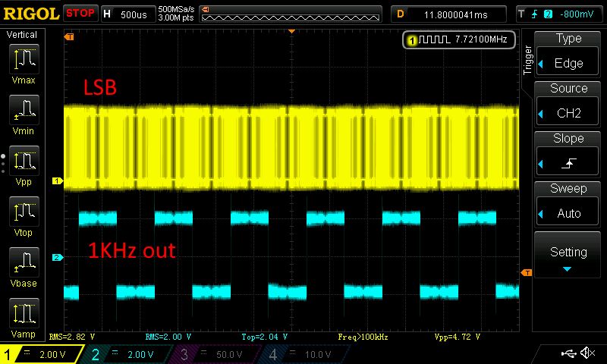Click the Top=2.04 V measurement

tap(264, 337)
